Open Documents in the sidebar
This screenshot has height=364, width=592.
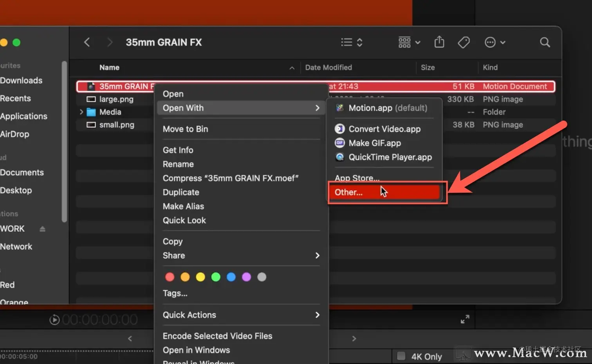22,173
